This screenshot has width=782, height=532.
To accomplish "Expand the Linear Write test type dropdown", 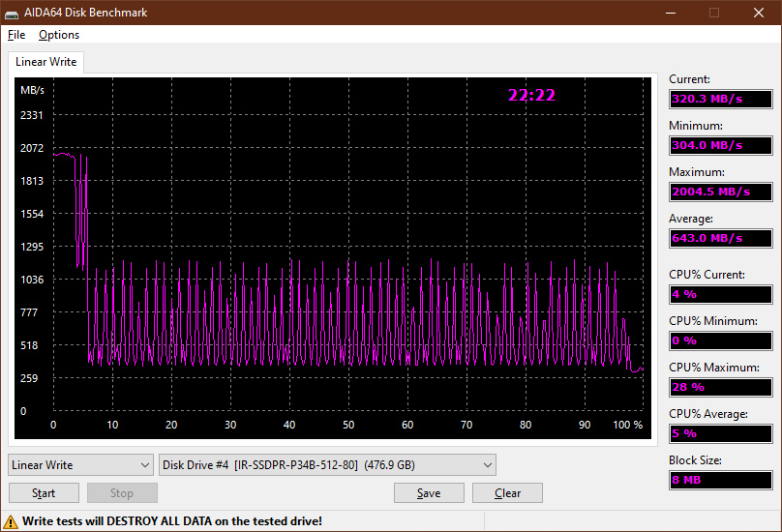I will pos(80,464).
